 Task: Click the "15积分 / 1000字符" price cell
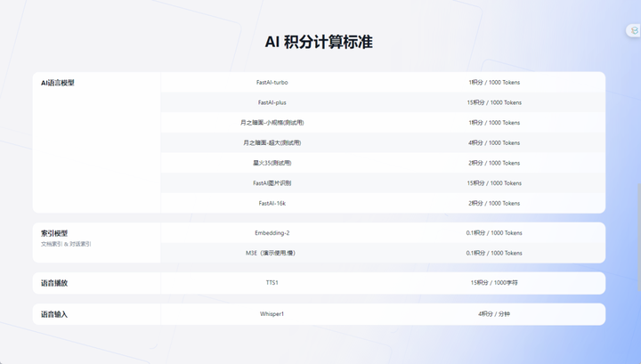[x=494, y=282]
